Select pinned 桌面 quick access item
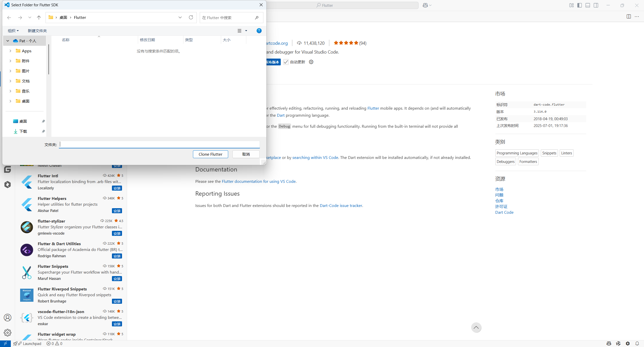Image resolution: width=644 pixels, height=347 pixels. [23, 121]
